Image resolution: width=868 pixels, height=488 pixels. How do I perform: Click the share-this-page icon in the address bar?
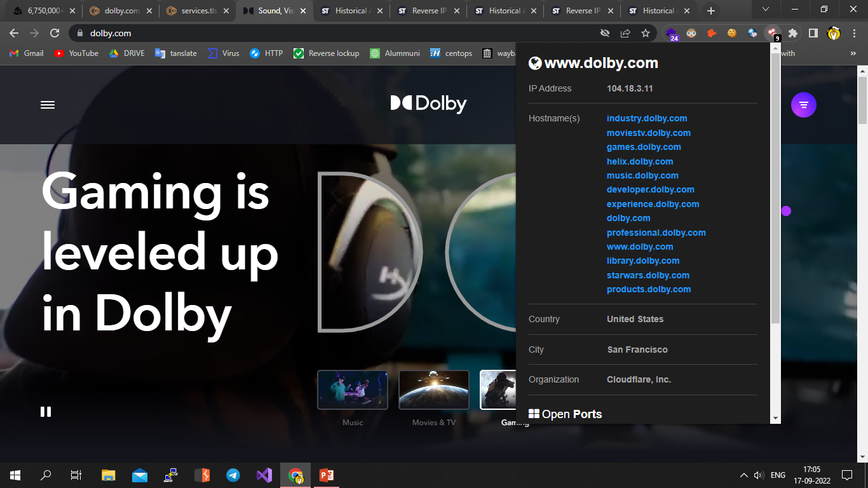625,33
